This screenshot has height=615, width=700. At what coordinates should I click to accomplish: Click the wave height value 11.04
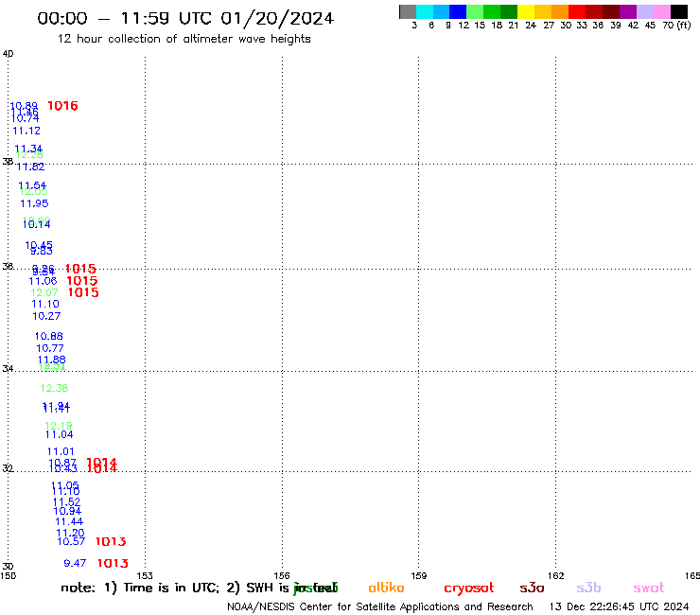pyautogui.click(x=59, y=434)
